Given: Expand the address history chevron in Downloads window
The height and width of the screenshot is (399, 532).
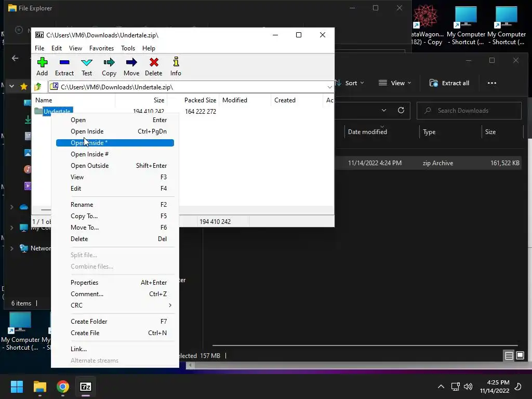Looking at the screenshot, I should pyautogui.click(x=384, y=110).
